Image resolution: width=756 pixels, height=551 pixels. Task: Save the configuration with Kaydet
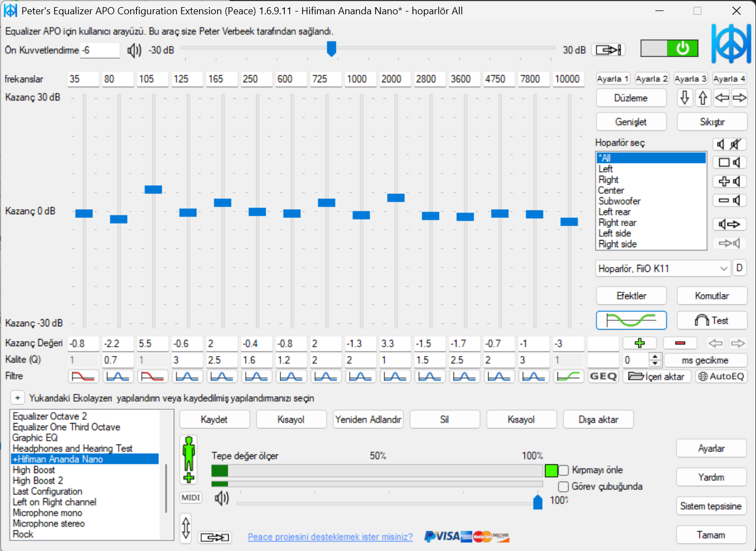(x=214, y=419)
